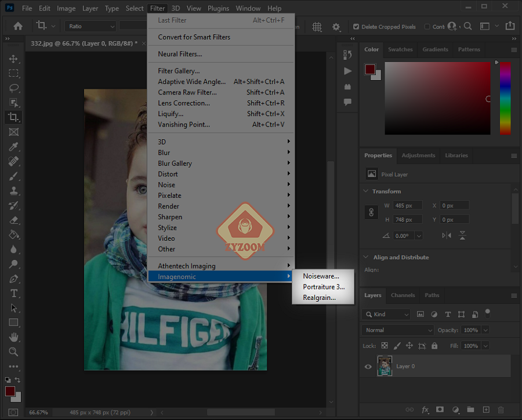Select the History Brush tool
The width and height of the screenshot is (522, 420).
13,205
